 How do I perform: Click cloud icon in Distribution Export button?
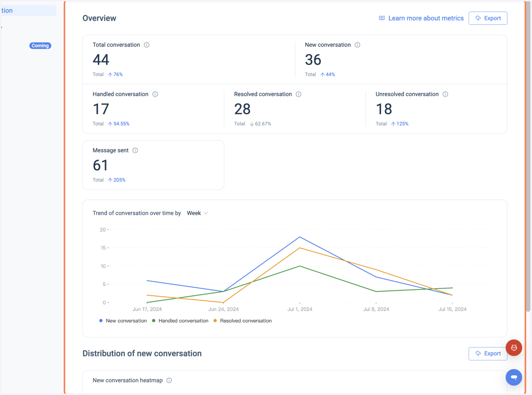[478, 353]
